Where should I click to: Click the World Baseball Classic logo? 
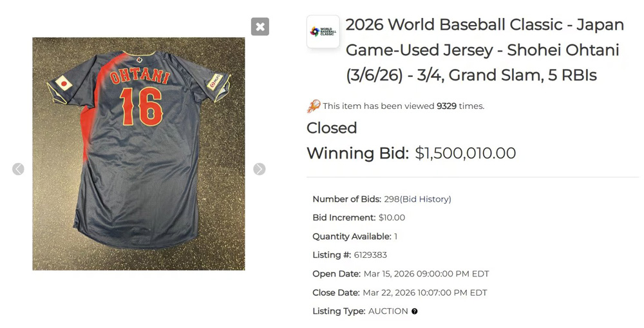point(323,32)
